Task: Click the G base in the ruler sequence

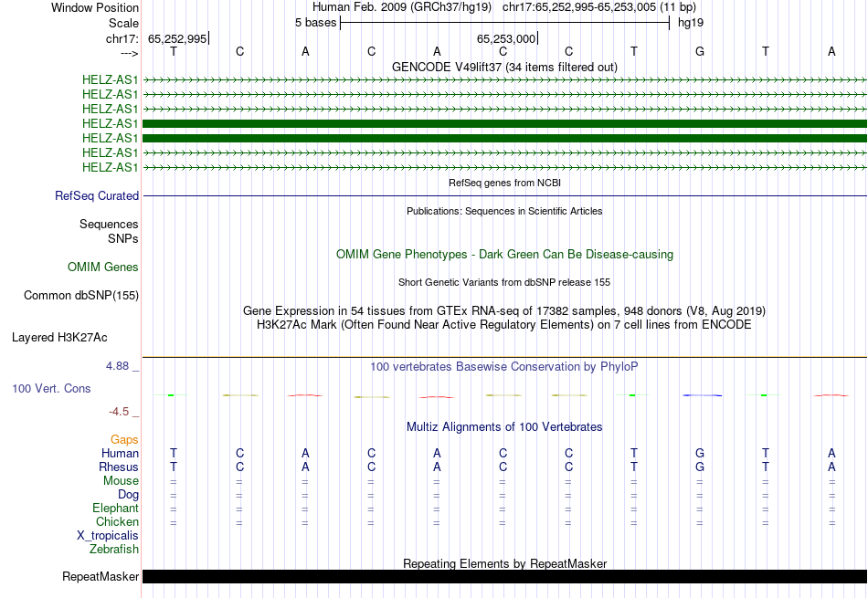Action: (x=700, y=51)
